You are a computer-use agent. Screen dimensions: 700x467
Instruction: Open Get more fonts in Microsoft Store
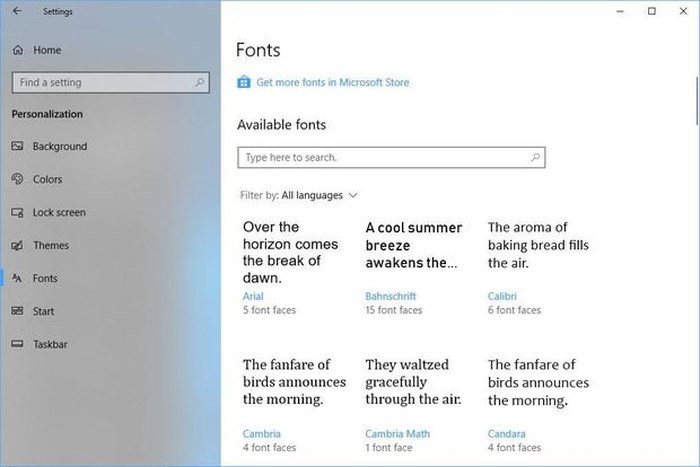332,83
